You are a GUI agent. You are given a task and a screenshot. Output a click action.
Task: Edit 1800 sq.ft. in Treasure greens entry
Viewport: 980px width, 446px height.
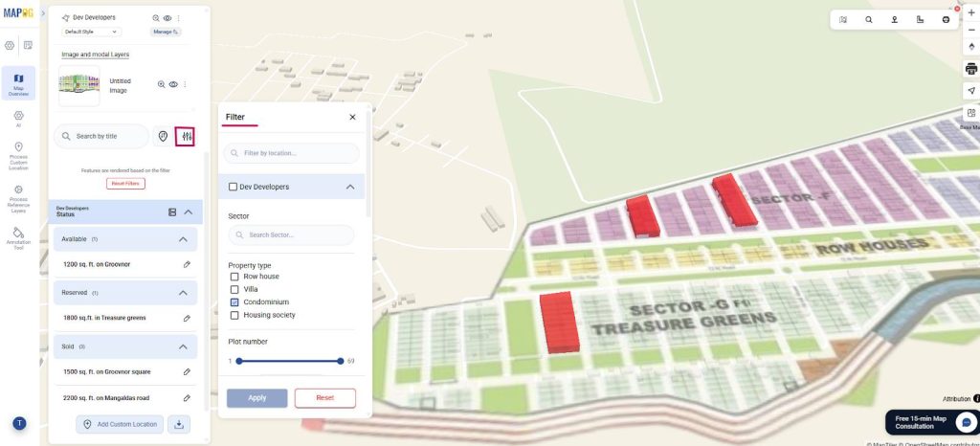point(187,319)
